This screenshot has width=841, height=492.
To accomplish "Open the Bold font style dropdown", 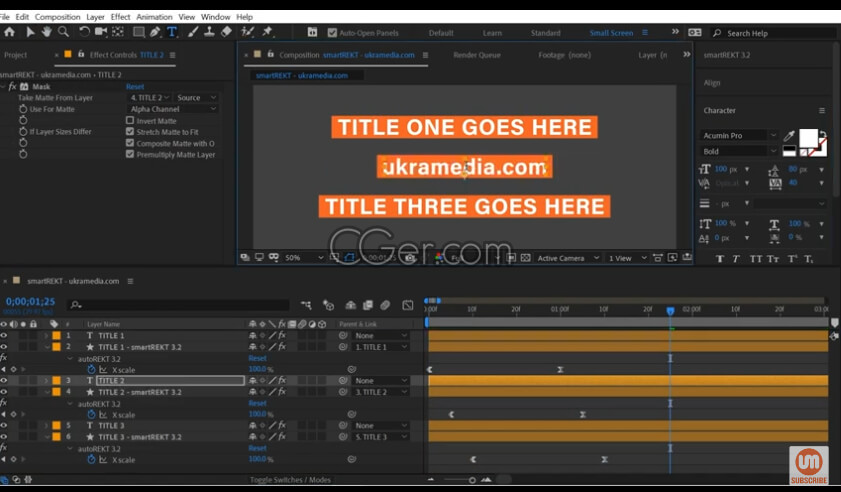I will coord(739,151).
